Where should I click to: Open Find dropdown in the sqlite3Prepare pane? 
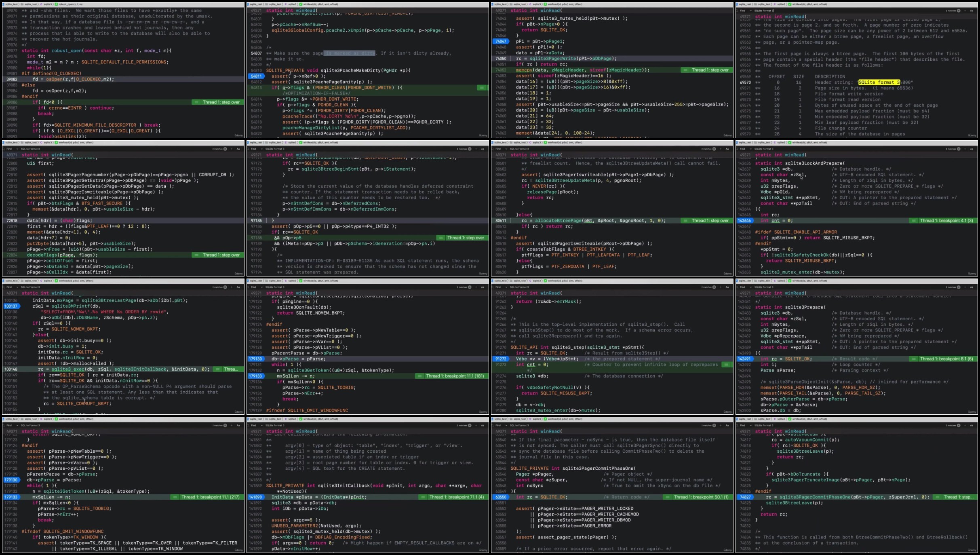click(x=750, y=287)
